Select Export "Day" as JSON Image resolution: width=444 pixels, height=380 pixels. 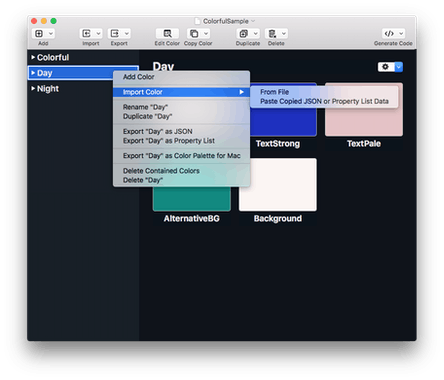coord(181,131)
